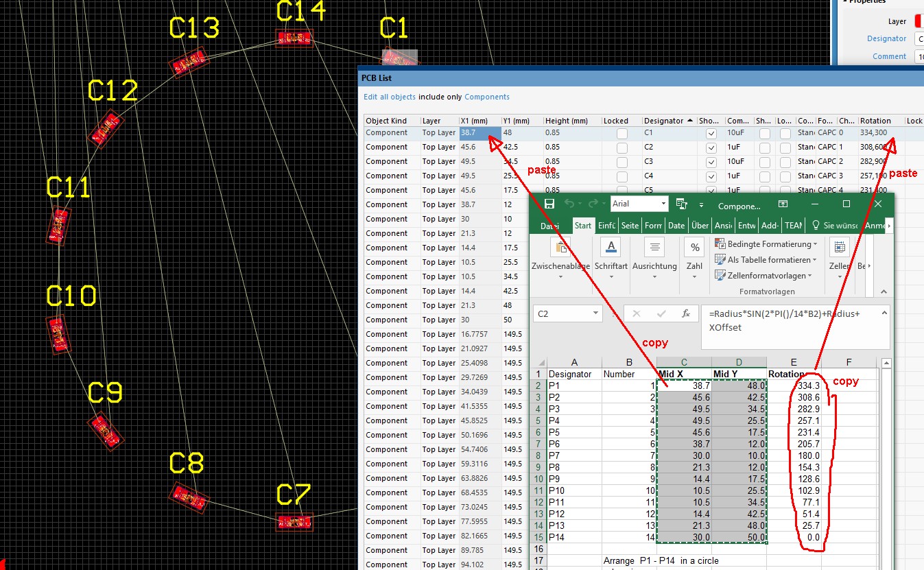This screenshot has height=570, width=924.
Task: Open the Customize Quick Access Toolbar arrow
Action: coord(701,204)
